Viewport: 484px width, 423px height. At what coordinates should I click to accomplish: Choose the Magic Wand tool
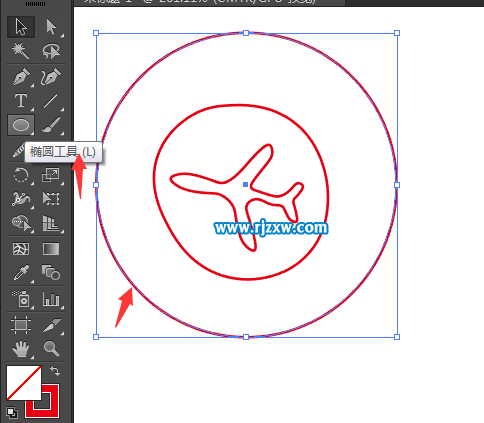21,51
